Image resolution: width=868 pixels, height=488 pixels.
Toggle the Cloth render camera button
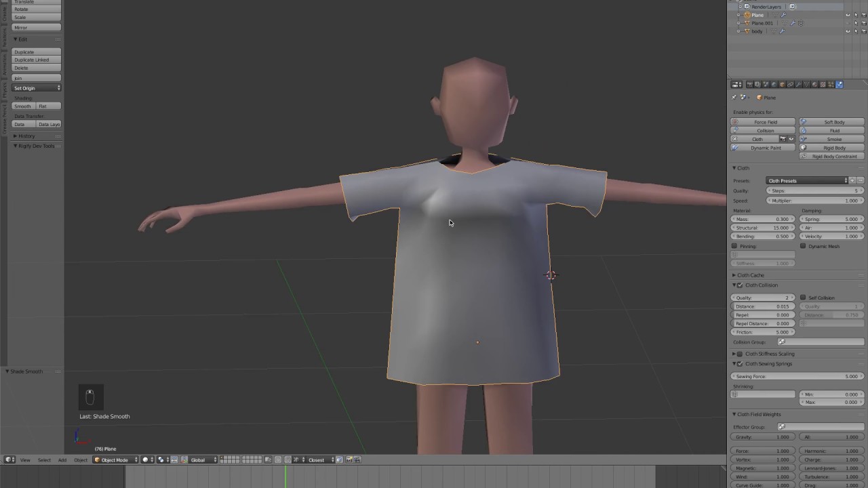click(x=783, y=139)
